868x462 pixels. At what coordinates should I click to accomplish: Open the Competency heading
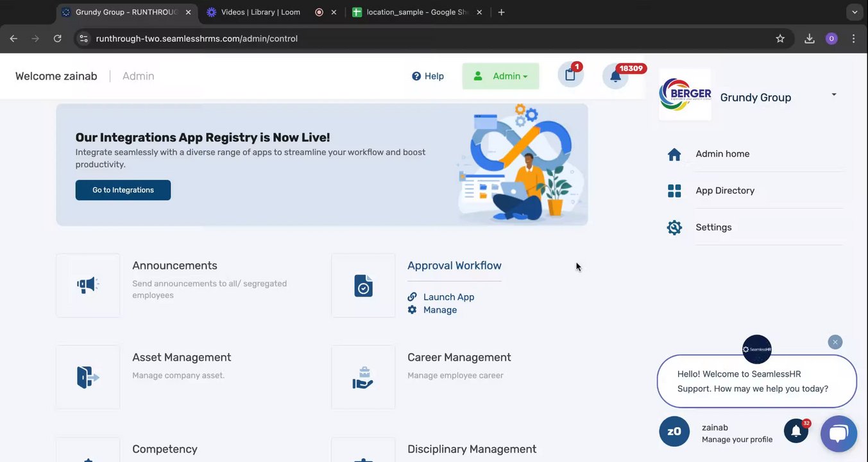coord(165,449)
